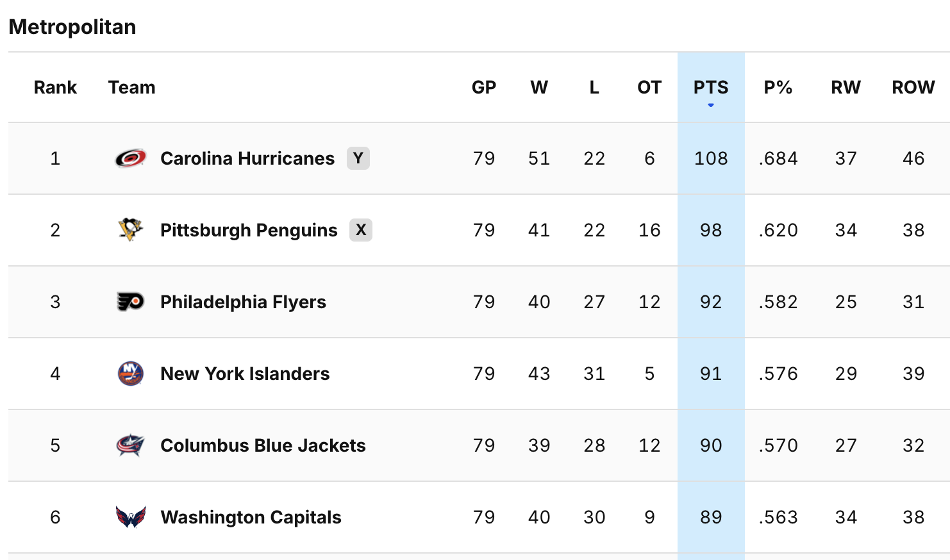Open the Carolina Hurricanes team link
Screen dimensions: 950x560
click(x=247, y=158)
